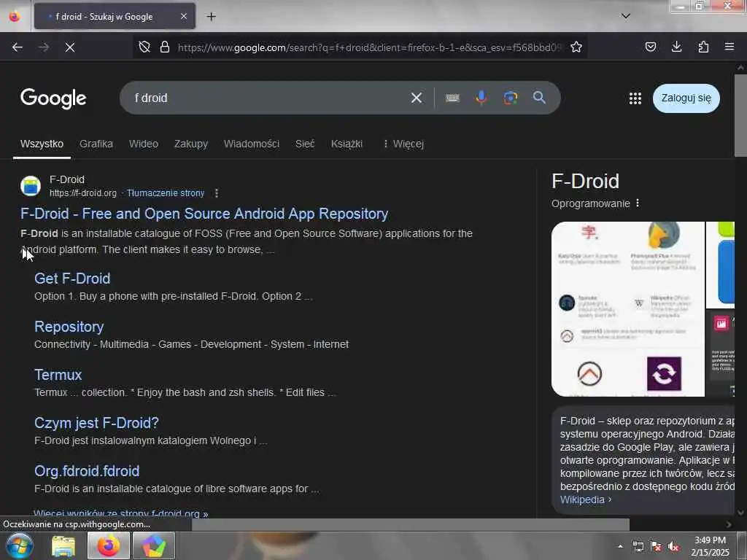747x560 pixels.
Task: Open the Action Center flag icon
Action: tap(656, 547)
